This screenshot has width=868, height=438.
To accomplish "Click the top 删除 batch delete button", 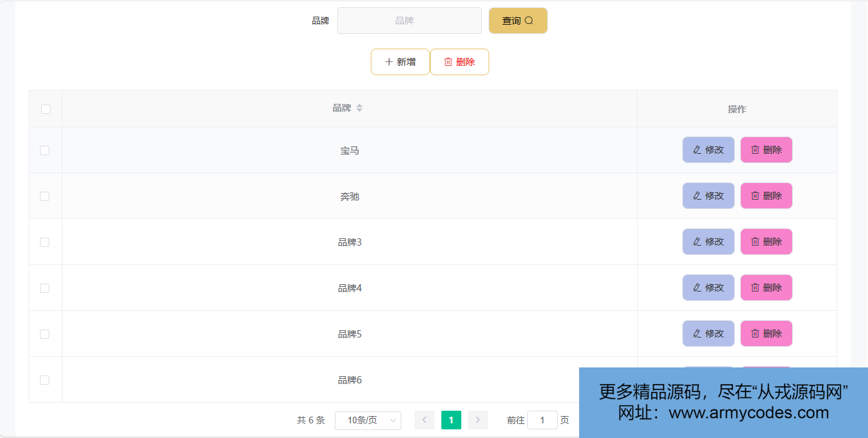I will tap(459, 62).
